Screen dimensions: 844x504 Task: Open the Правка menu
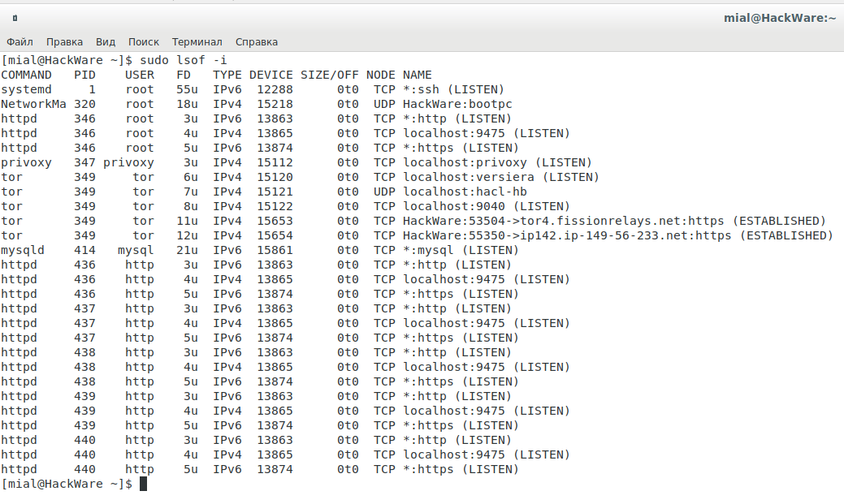[x=64, y=41]
